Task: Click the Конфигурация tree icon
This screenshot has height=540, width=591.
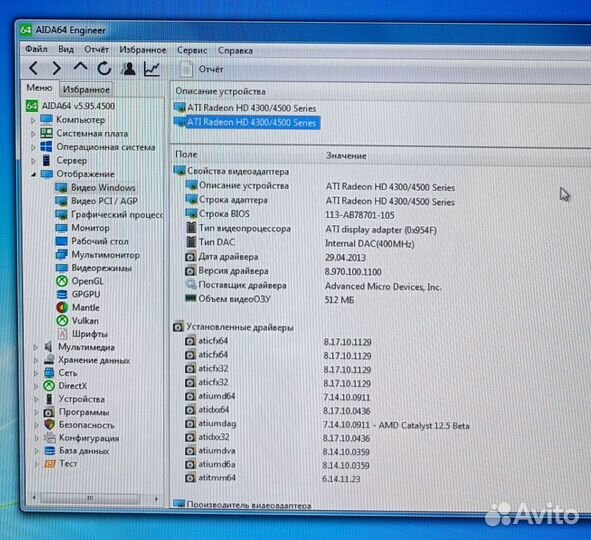Action: (49, 438)
